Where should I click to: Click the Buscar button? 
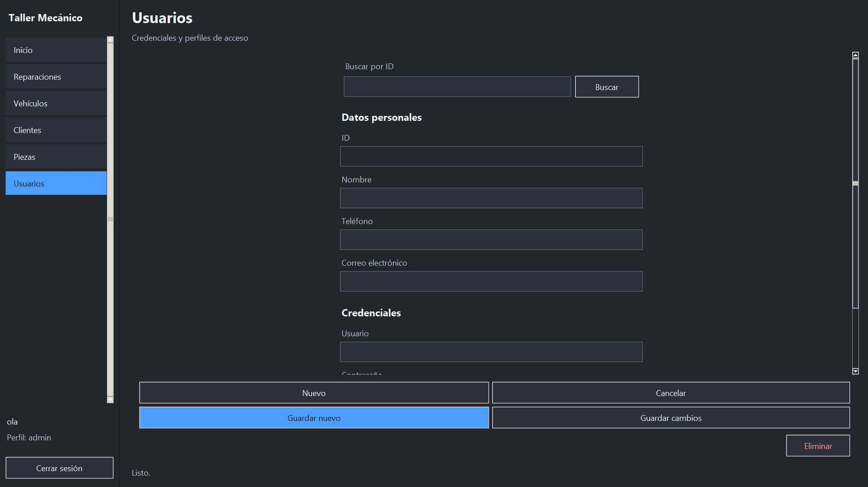[607, 87]
